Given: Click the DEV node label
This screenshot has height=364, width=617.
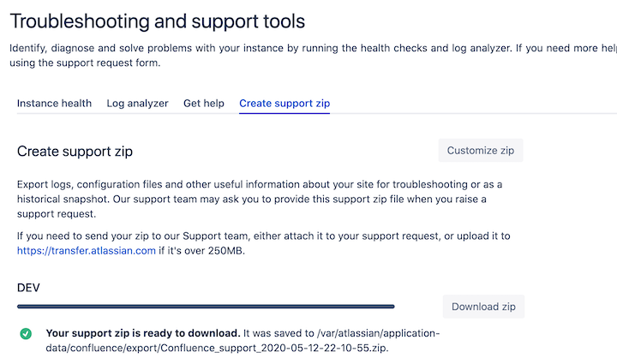Looking at the screenshot, I should tap(28, 288).
